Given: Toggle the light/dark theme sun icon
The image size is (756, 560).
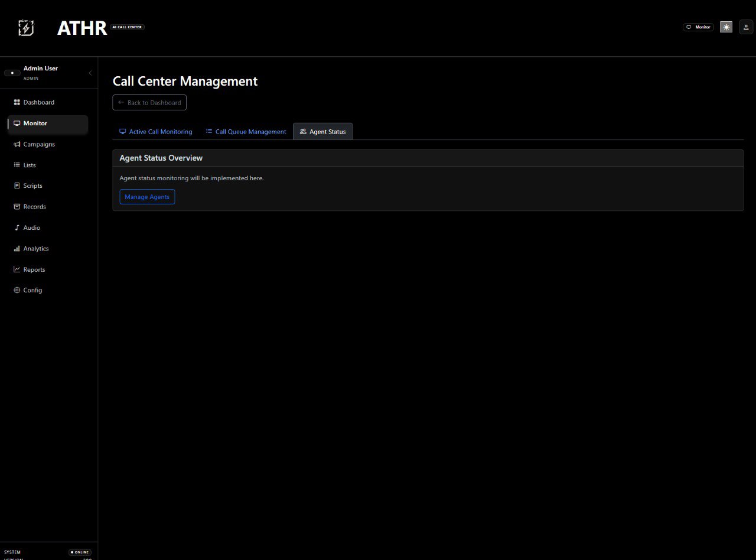Looking at the screenshot, I should point(726,27).
